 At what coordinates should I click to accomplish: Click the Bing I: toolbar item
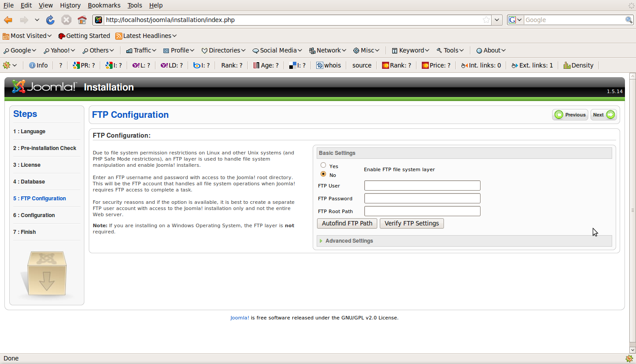point(202,65)
